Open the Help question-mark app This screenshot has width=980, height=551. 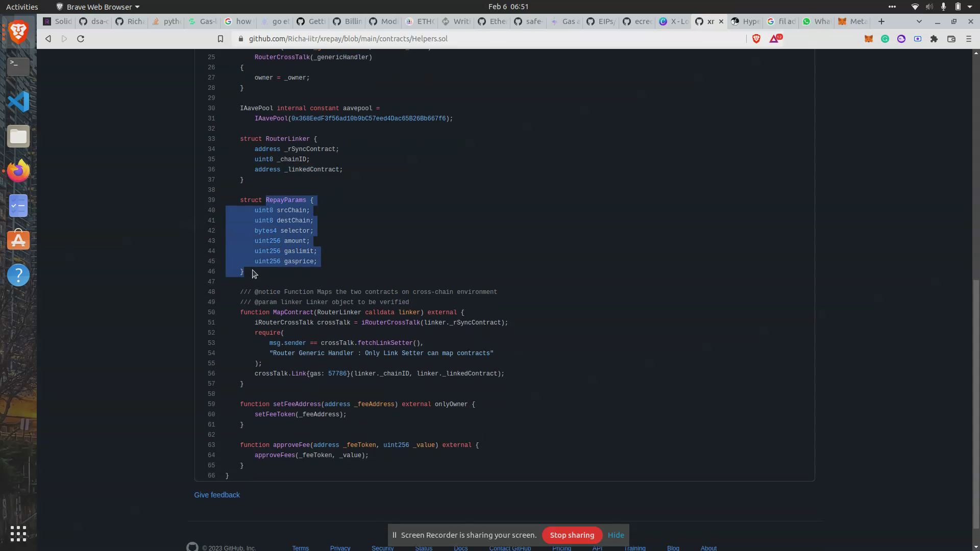point(18,275)
